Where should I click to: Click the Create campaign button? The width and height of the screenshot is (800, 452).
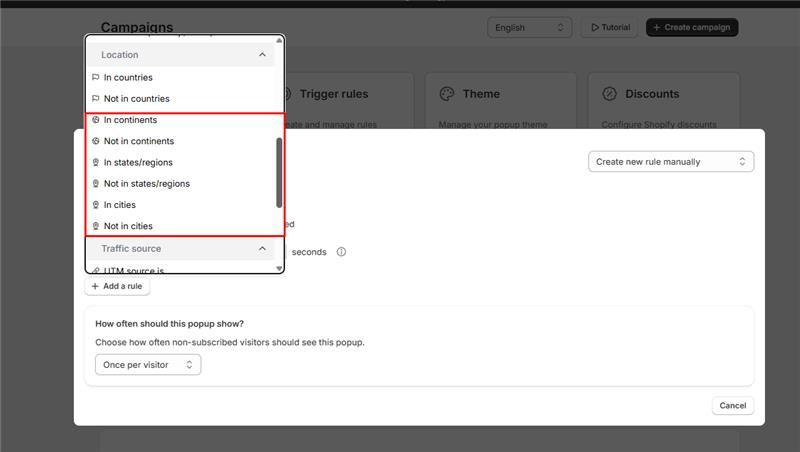(x=692, y=28)
